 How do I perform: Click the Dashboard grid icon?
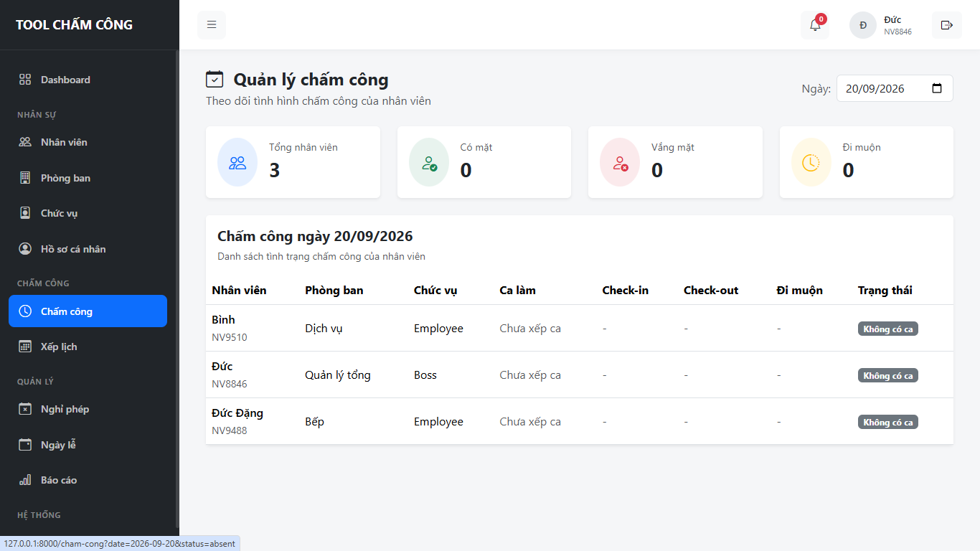[25, 80]
